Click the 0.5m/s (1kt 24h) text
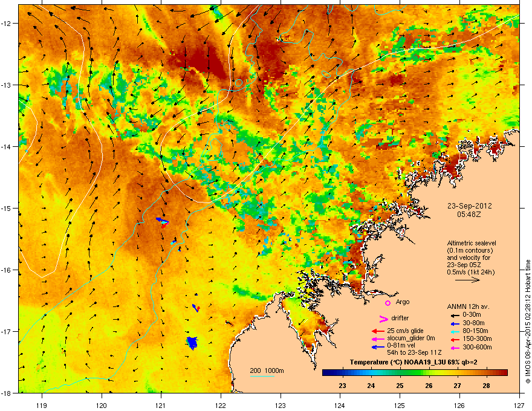Image resolution: width=532 pixels, height=411 pixels. point(470,272)
